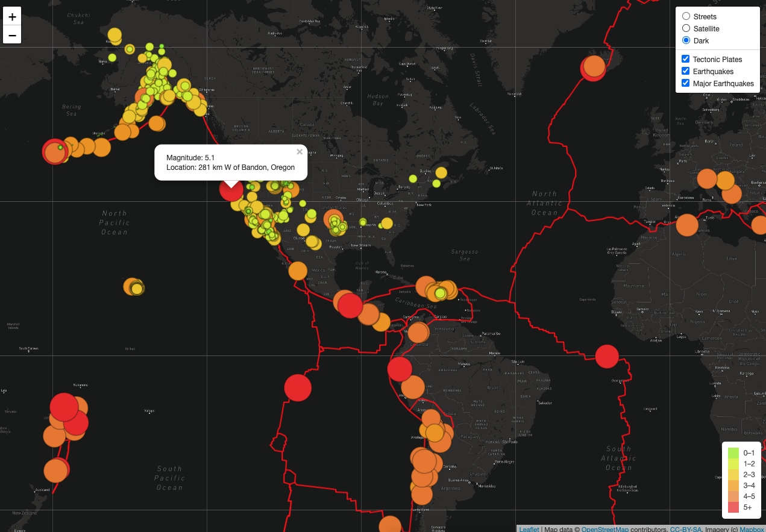The height and width of the screenshot is (532, 766).
Task: Zoom in using the plus control
Action: tap(12, 16)
